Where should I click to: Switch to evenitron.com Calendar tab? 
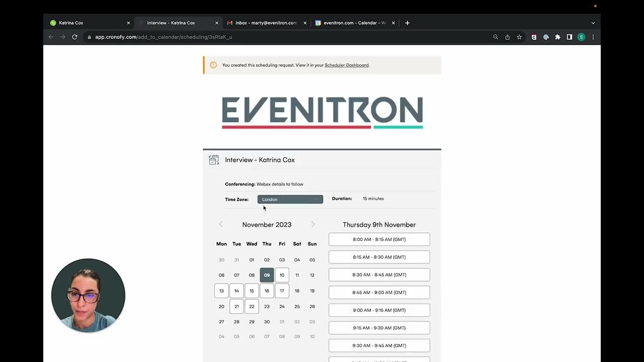coord(355,23)
